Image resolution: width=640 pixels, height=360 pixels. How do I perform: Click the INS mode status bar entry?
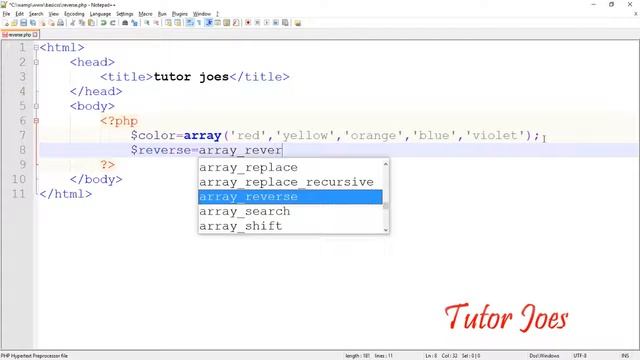625,356
